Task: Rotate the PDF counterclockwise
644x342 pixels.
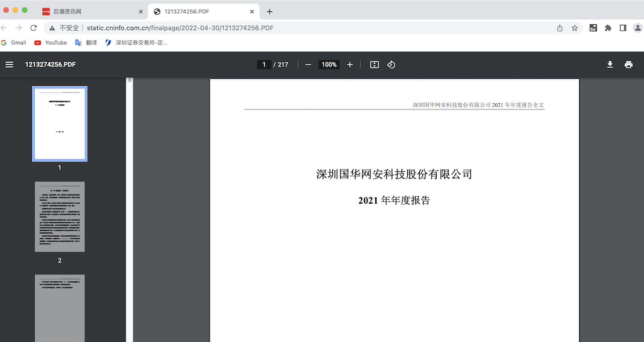Action: (x=391, y=65)
